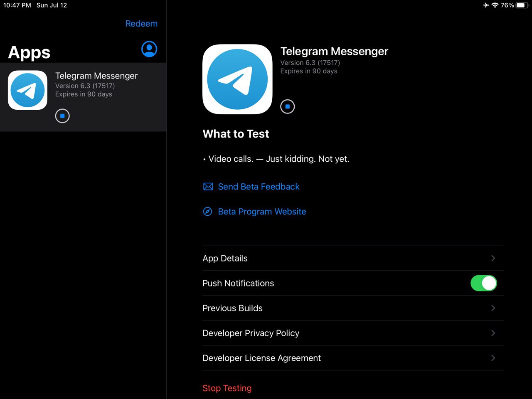The height and width of the screenshot is (399, 532).
Task: Visit the Beta Program Website link
Action: click(262, 212)
